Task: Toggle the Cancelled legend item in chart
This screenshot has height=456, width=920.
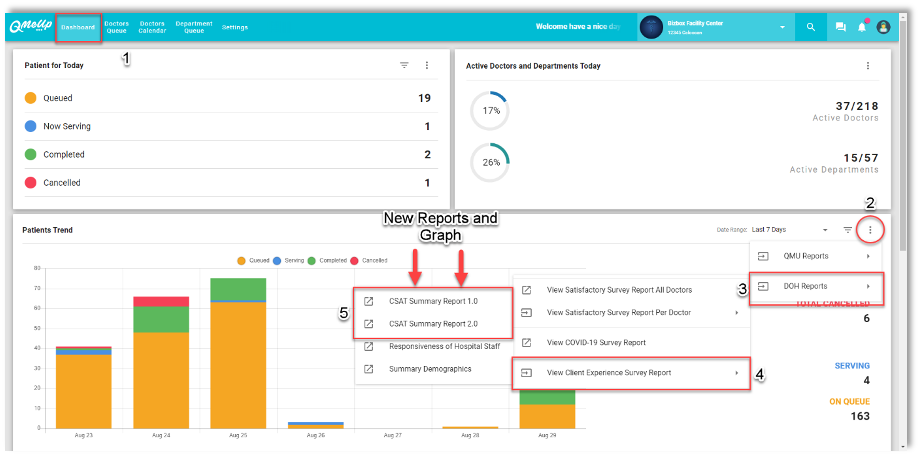Action: 370,260
